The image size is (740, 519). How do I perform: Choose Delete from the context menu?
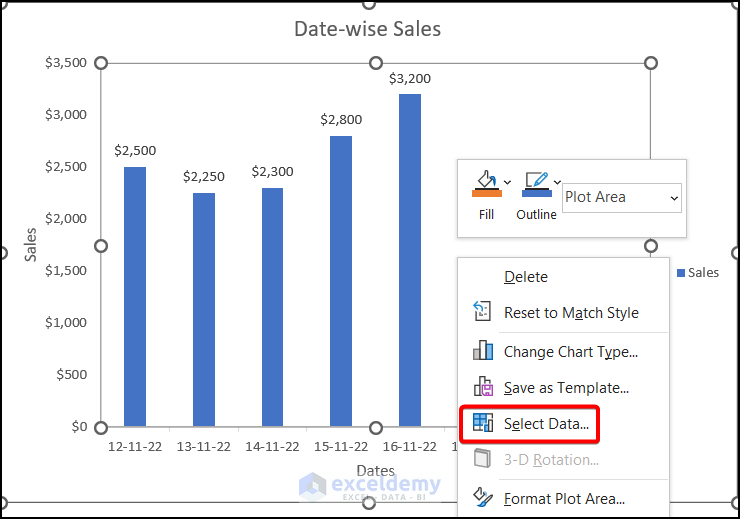[526, 277]
